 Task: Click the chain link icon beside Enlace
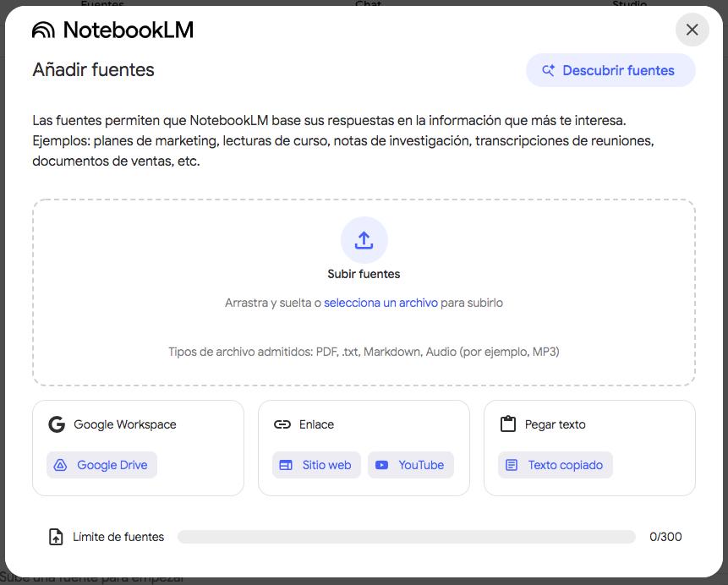[282, 424]
